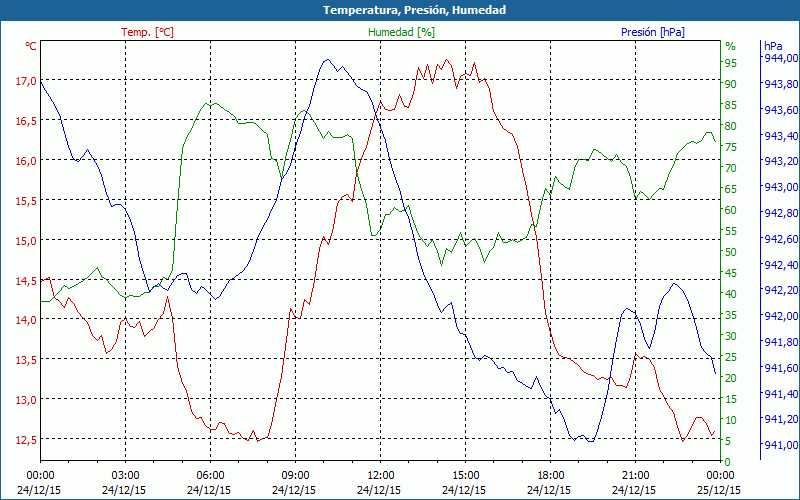Click the '942,20' pressure axis value
The height and width of the screenshot is (500, 800).
tap(781, 290)
